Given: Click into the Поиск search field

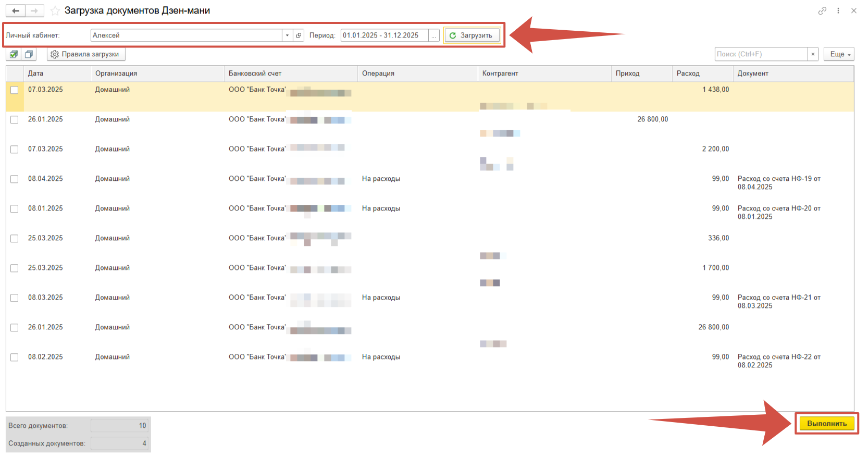Looking at the screenshot, I should click(x=761, y=54).
